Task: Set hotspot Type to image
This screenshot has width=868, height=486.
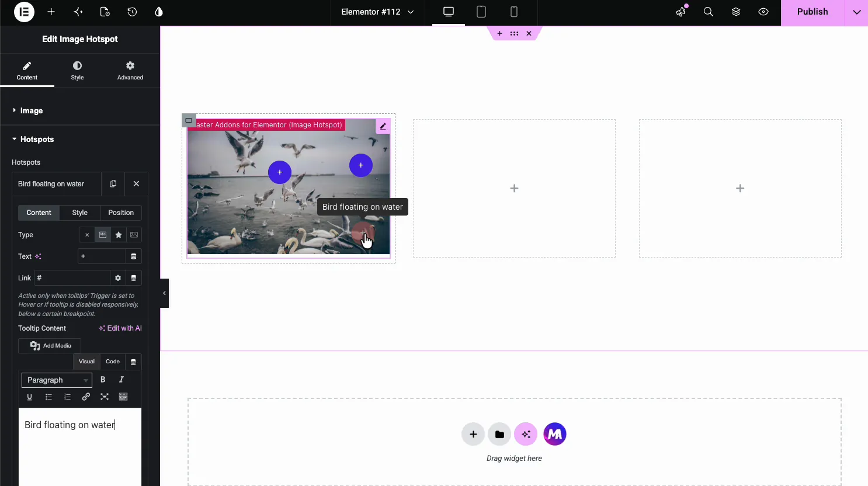Action: tap(134, 235)
